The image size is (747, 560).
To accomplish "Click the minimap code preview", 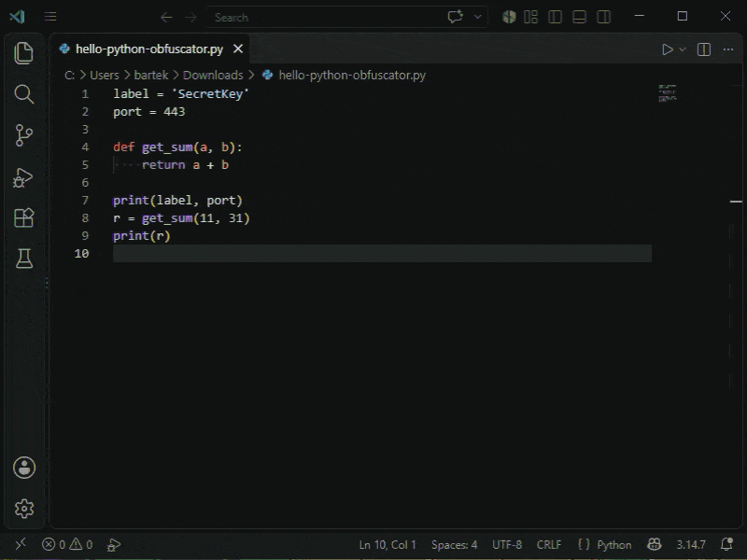I will click(668, 92).
